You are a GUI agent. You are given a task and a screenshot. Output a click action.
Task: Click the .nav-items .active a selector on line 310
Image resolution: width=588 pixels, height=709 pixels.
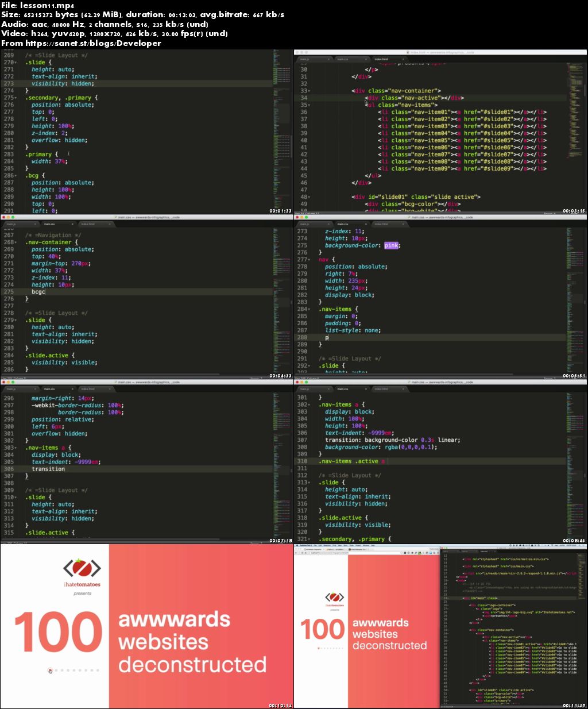[x=351, y=461]
